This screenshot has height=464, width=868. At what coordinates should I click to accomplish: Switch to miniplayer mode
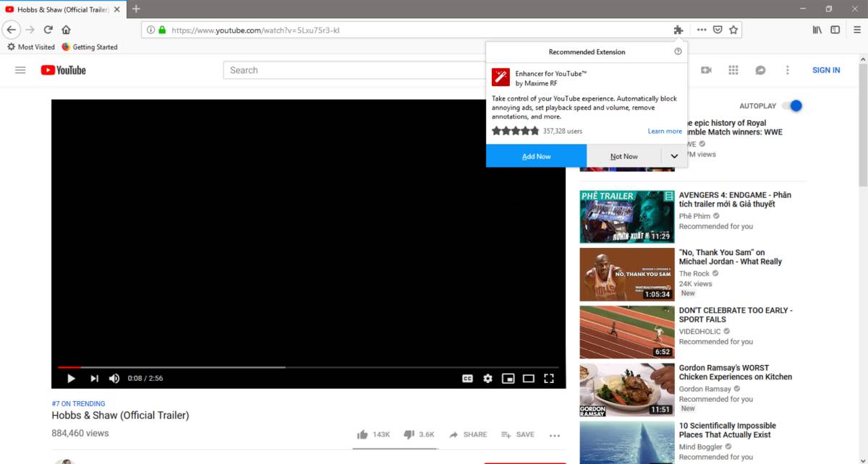509,378
